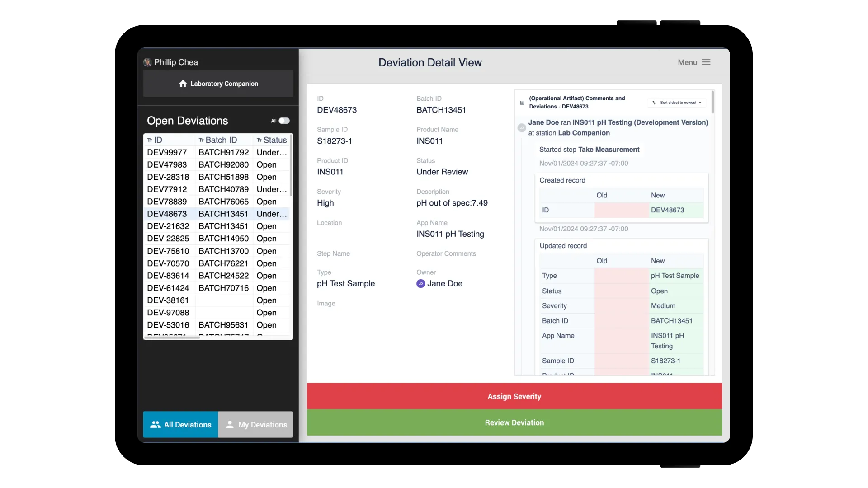Click the vertical scrollbar of deviations table
Viewport: 868px width, 488px height.
coord(291,165)
